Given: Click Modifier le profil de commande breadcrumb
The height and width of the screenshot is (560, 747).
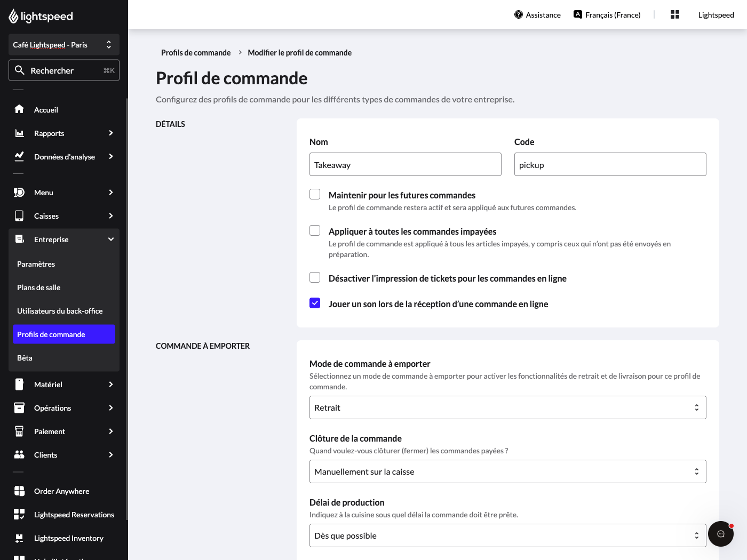Looking at the screenshot, I should coord(299,52).
